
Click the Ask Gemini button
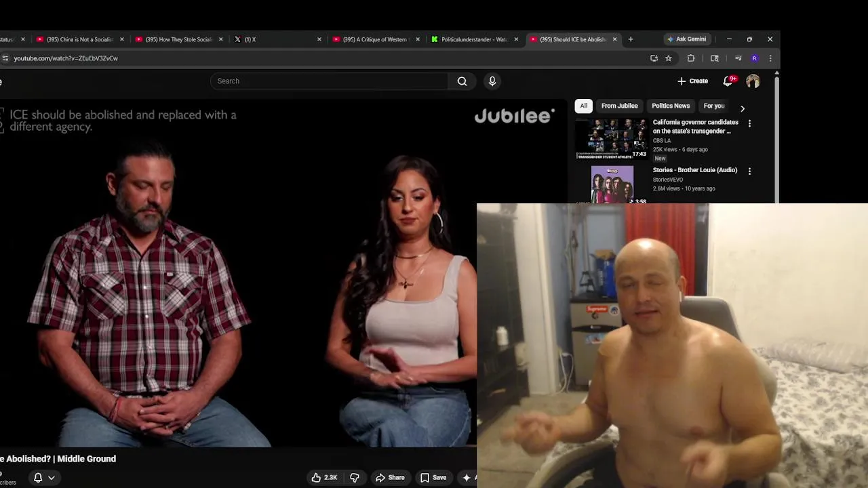point(687,39)
